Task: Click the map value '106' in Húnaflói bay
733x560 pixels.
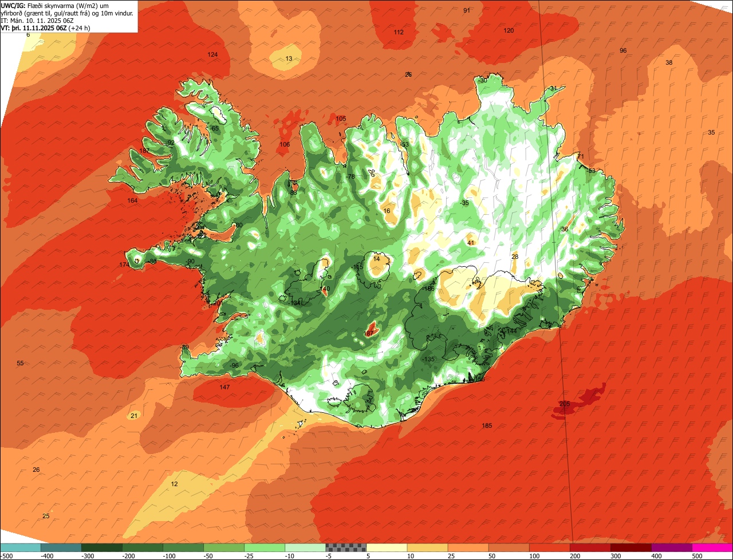Action: pos(285,144)
